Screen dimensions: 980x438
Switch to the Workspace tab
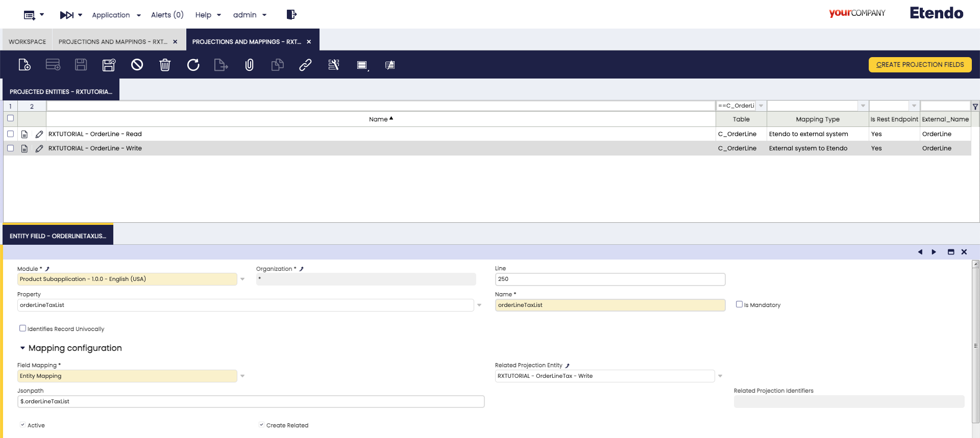pyautogui.click(x=27, y=42)
